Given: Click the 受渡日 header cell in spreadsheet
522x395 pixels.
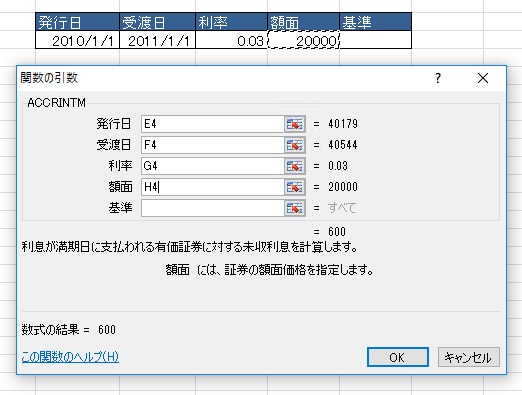Looking at the screenshot, I should click(x=157, y=22).
